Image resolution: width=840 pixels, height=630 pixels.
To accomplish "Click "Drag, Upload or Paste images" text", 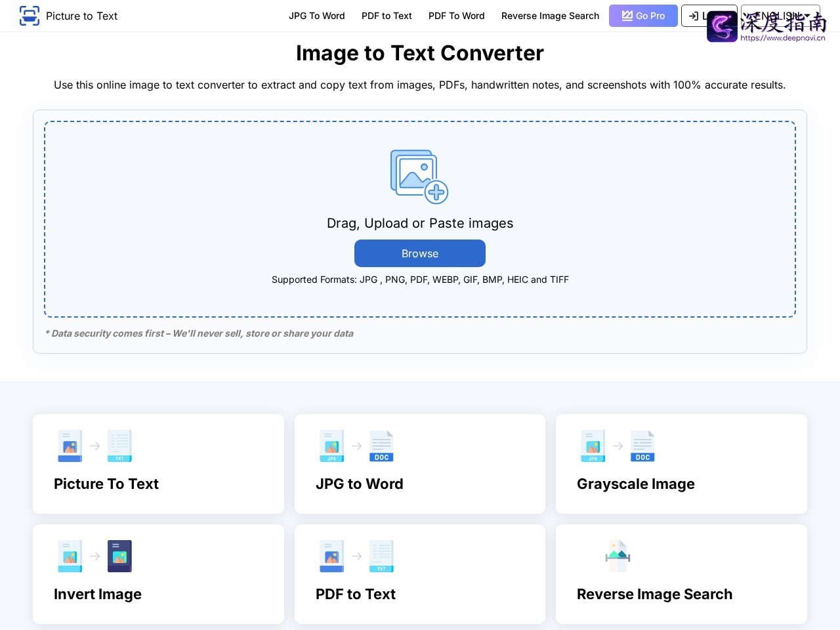I will tap(420, 223).
